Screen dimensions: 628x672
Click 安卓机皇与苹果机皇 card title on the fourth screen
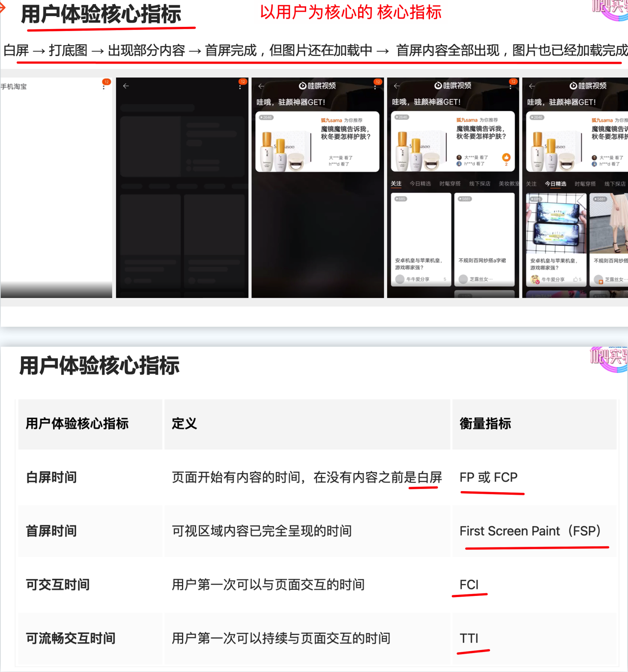coord(418,264)
